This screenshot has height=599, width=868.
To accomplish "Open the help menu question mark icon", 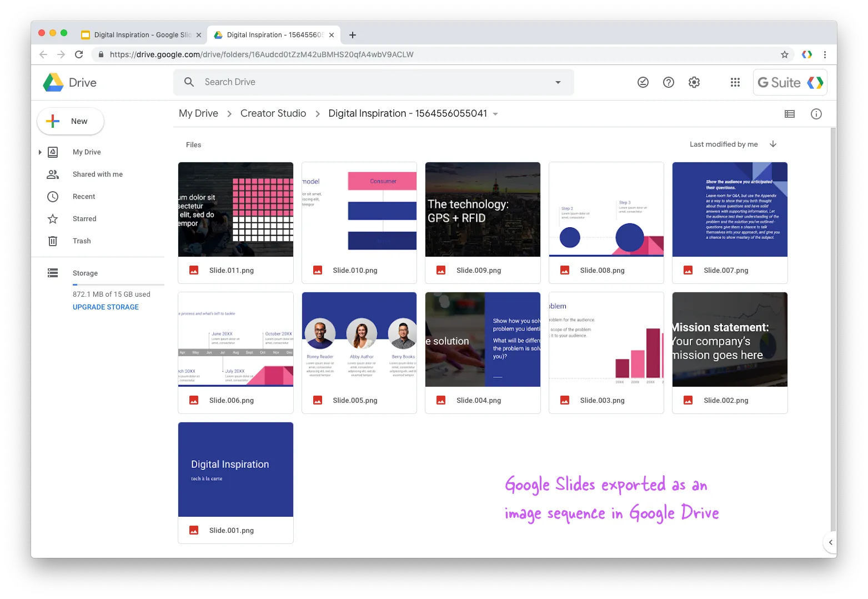I will tap(668, 82).
